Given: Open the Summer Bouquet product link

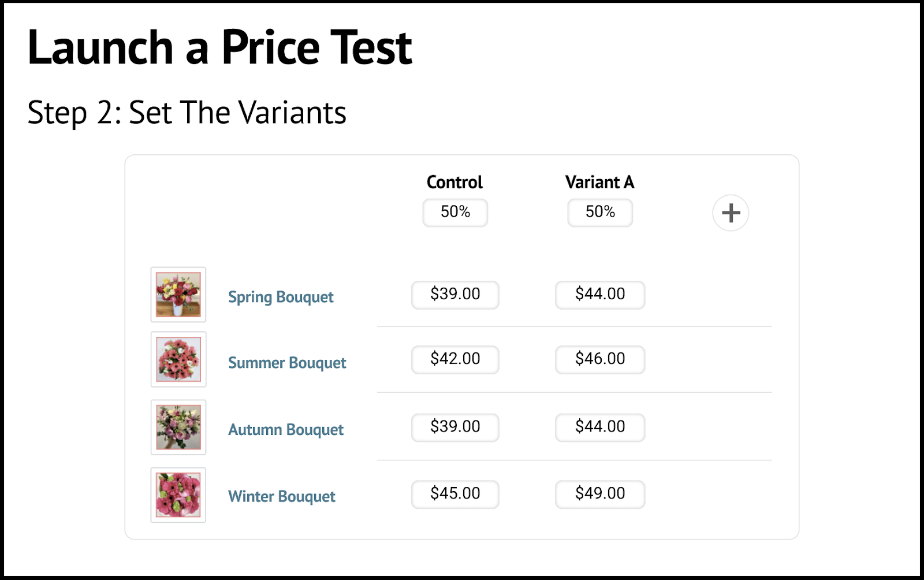Looking at the screenshot, I should 287,363.
